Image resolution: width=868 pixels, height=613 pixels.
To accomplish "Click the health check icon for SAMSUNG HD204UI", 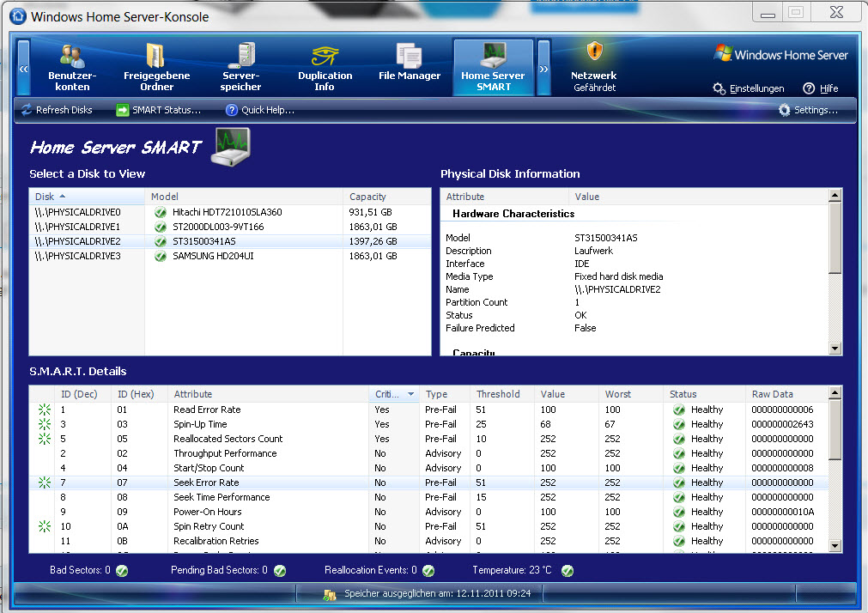I will [161, 257].
